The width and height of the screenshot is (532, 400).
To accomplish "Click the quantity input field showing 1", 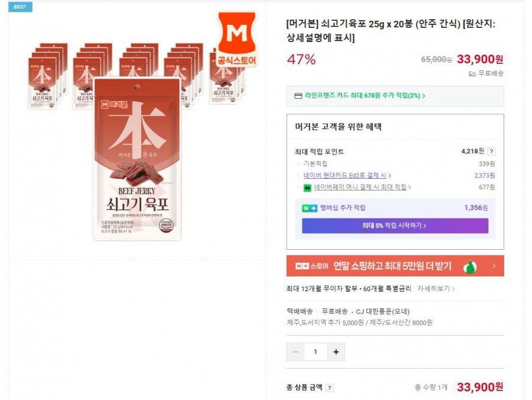I will pos(316,352).
